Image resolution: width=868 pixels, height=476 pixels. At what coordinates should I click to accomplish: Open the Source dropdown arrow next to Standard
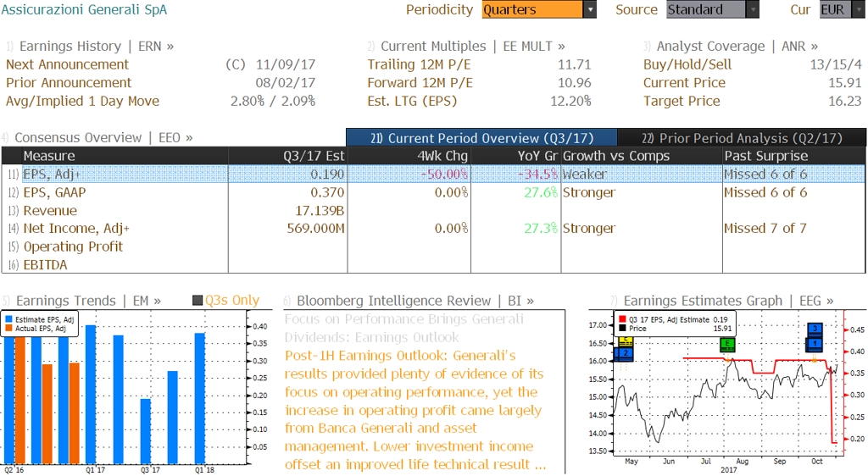(753, 10)
